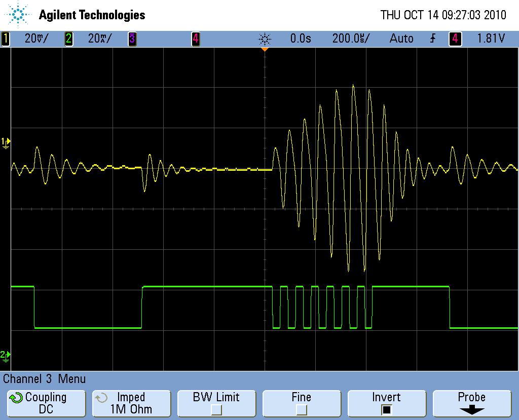Screen dimensions: 519x420
Task: Click the channel 1 ground marker on left edge
Action: coord(6,142)
